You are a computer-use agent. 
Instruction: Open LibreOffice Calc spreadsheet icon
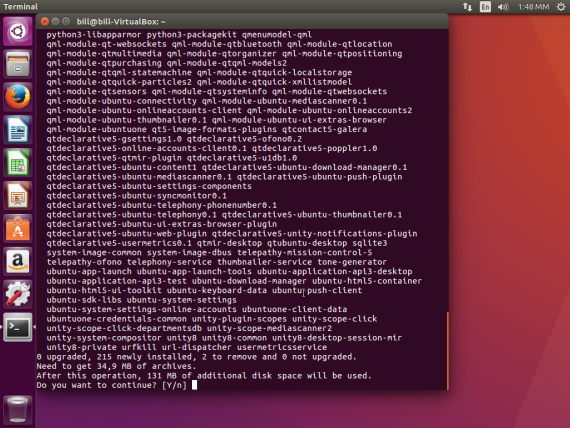17,163
